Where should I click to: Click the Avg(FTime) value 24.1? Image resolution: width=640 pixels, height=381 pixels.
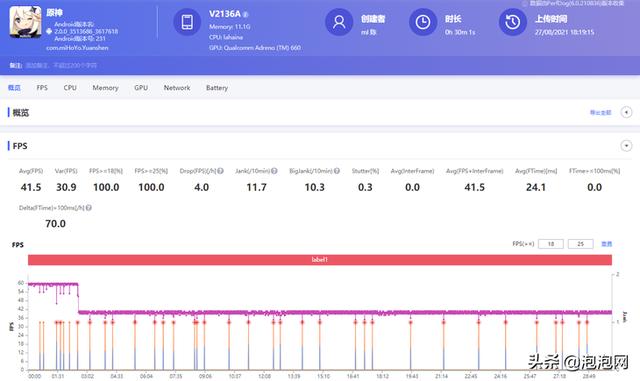(x=536, y=187)
